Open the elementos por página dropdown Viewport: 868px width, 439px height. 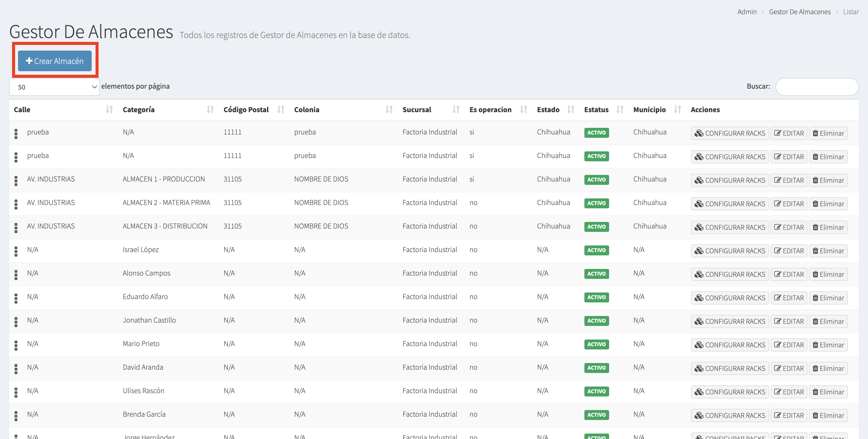coord(54,87)
